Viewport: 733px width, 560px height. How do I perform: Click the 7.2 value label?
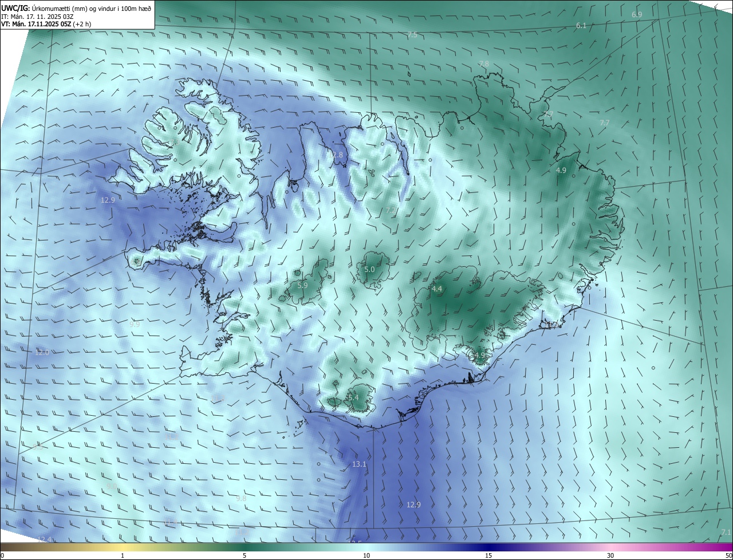(390, 211)
